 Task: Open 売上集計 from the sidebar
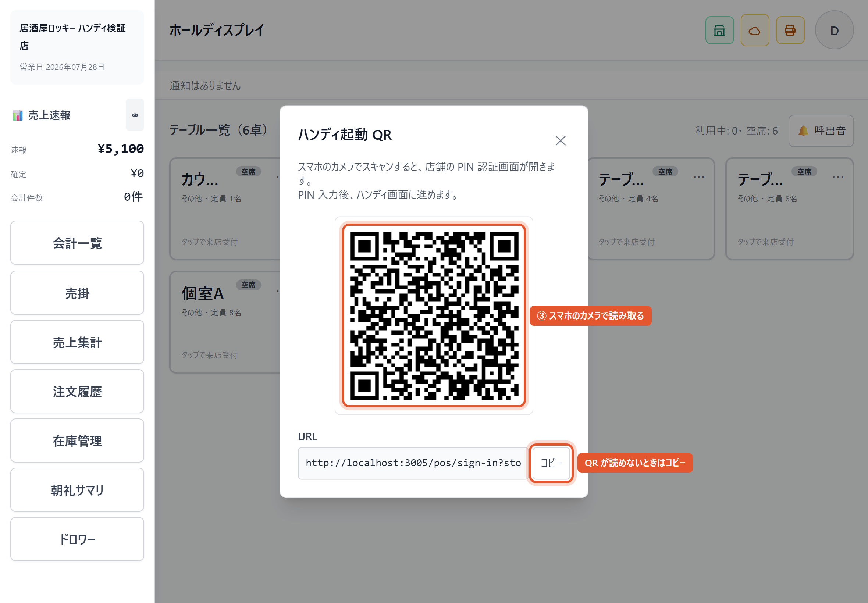point(77,342)
